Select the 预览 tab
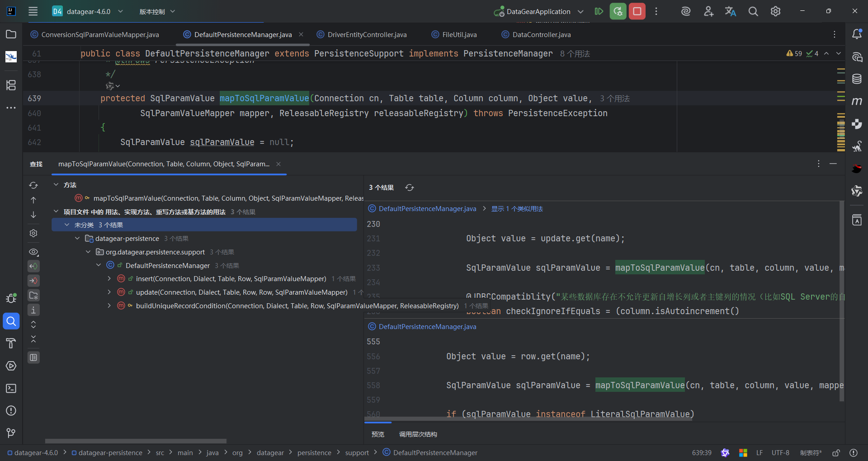This screenshot has height=461, width=868. tap(378, 434)
